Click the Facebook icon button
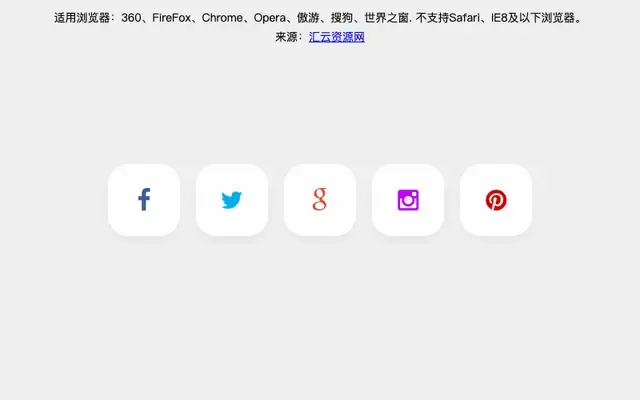The width and height of the screenshot is (640, 400). [144, 200]
